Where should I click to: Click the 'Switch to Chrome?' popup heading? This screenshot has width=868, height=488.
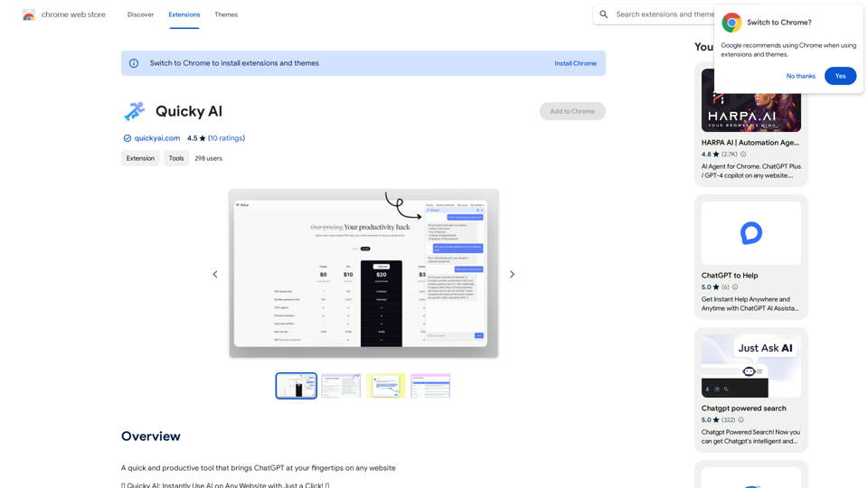tap(778, 23)
